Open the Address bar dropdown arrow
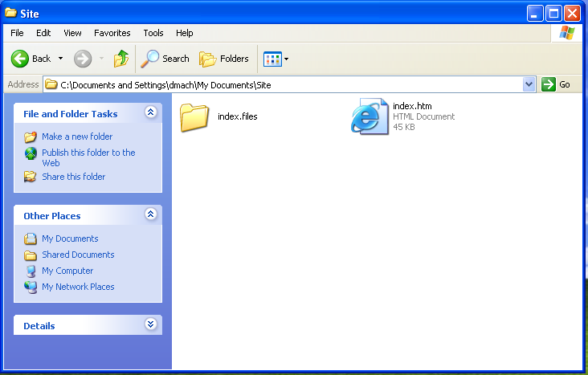Viewport: 588px width, 375px height. (529, 84)
